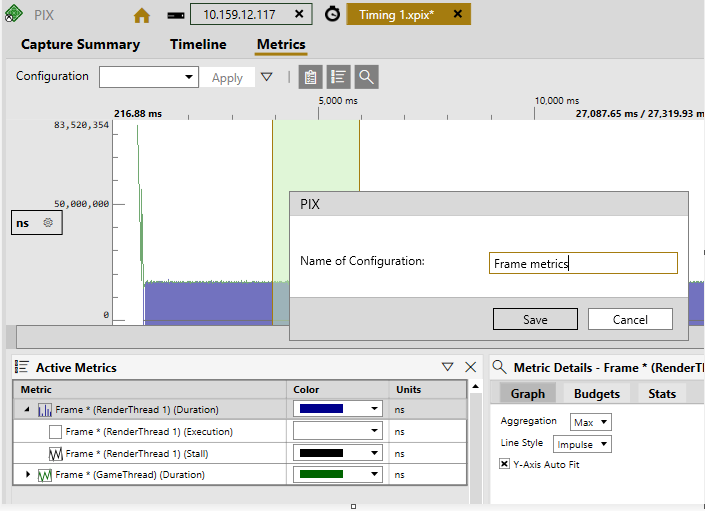Switch to the Timeline tab
This screenshot has width=705, height=511.
pyautogui.click(x=198, y=44)
